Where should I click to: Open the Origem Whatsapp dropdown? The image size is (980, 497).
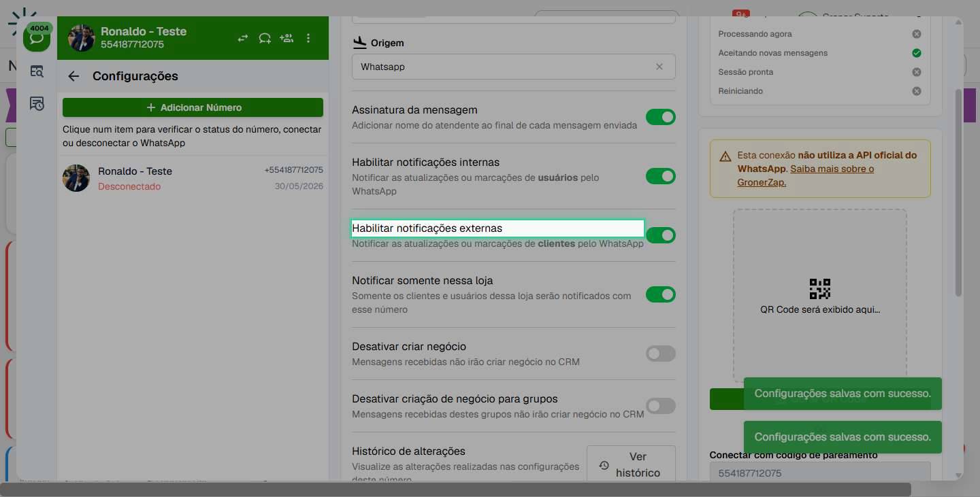[514, 67]
